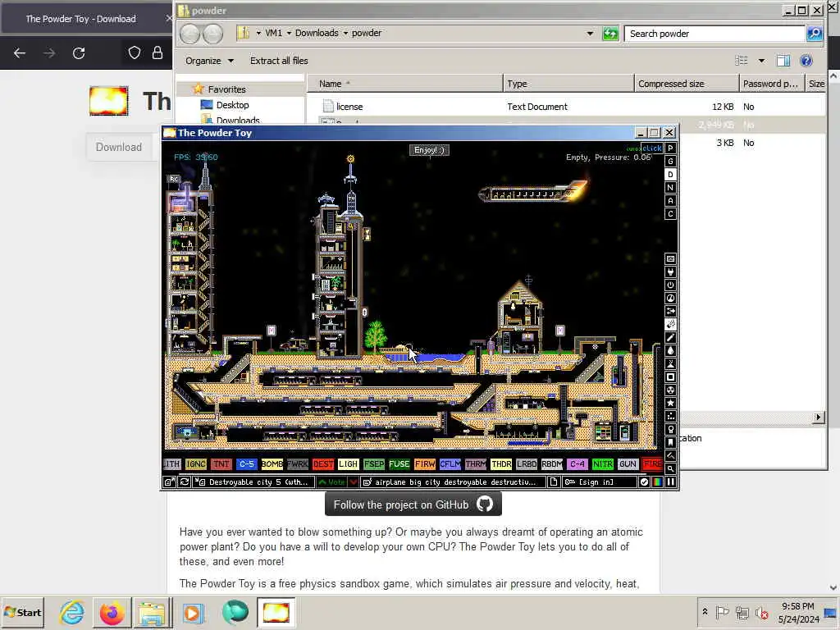Sort by Type column header
840x630 pixels.
pos(568,84)
